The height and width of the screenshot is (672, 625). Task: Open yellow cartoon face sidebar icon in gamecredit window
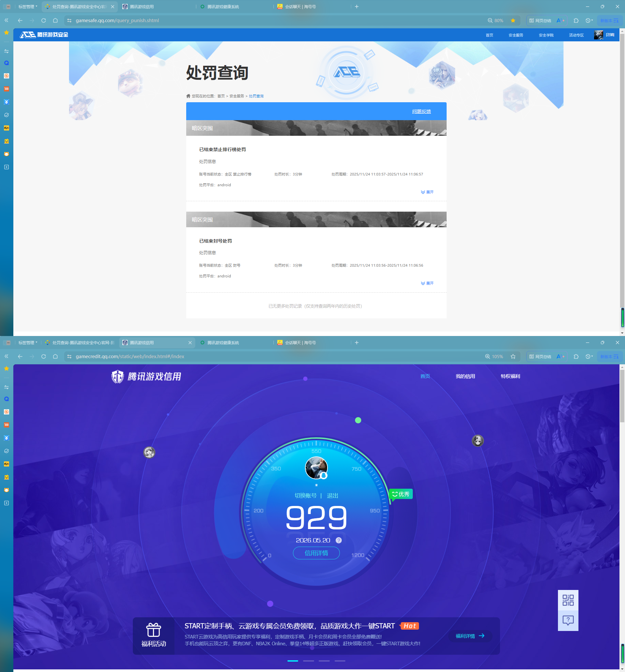pos(7,477)
